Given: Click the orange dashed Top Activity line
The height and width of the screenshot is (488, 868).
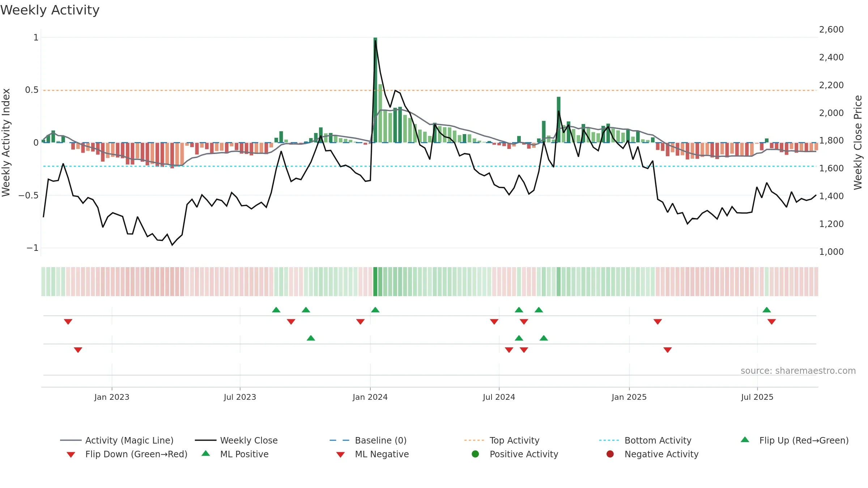Looking at the screenshot, I should (x=430, y=90).
